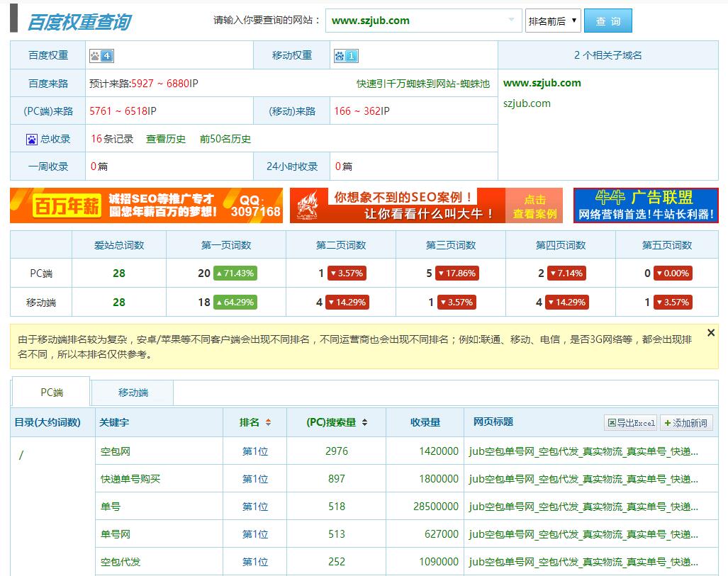Open the 单号 keyword link
728x576 pixels.
111,507
